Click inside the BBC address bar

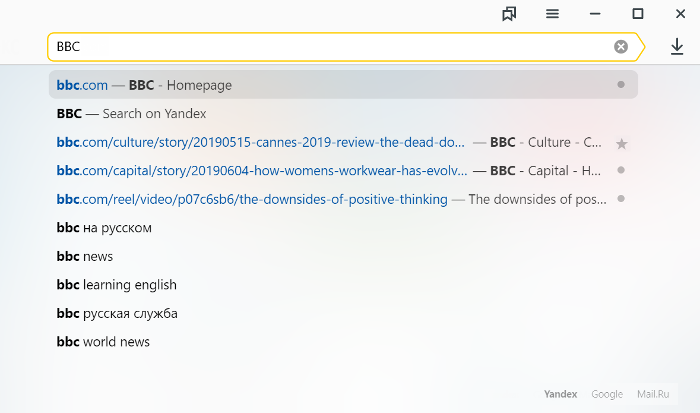(330, 46)
